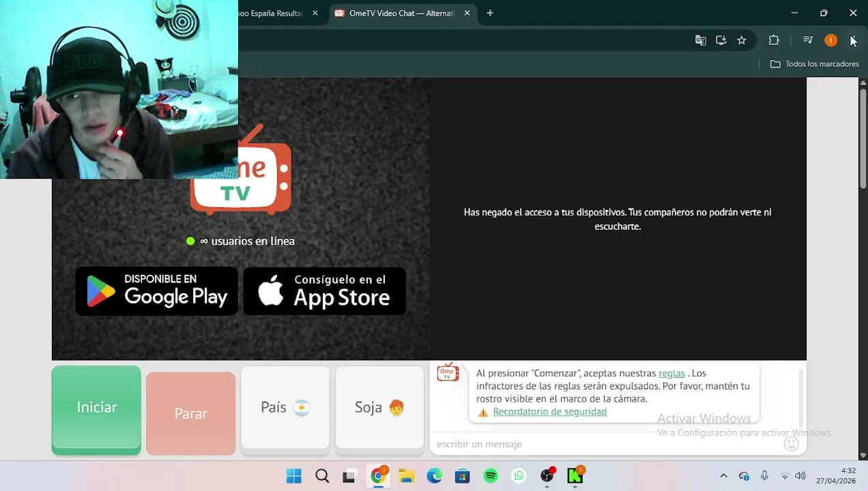This screenshot has height=491, width=868.
Task: Open a new browser tab
Action: pos(490,13)
